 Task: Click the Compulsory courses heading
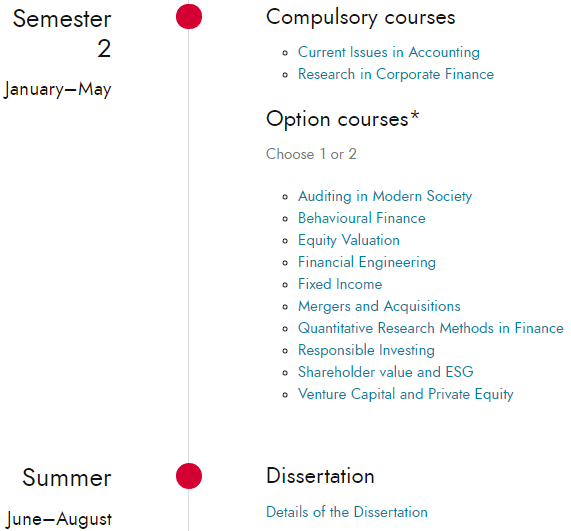click(x=361, y=17)
